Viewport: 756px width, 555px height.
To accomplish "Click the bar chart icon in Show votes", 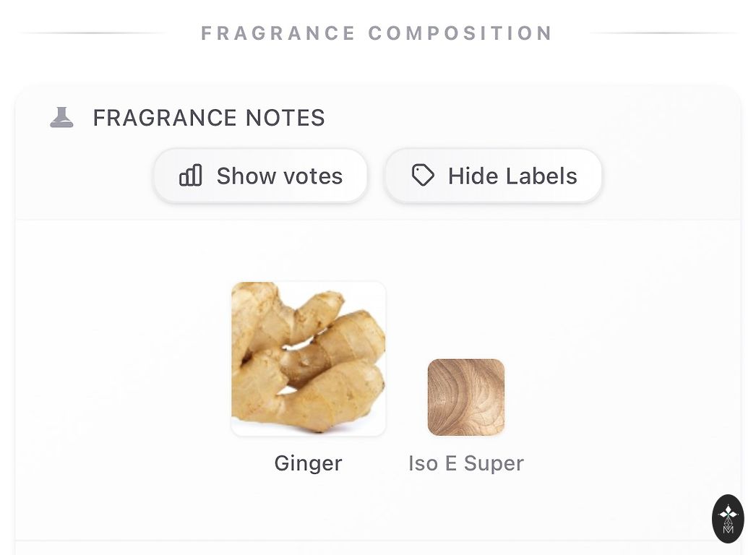I will pyautogui.click(x=191, y=176).
